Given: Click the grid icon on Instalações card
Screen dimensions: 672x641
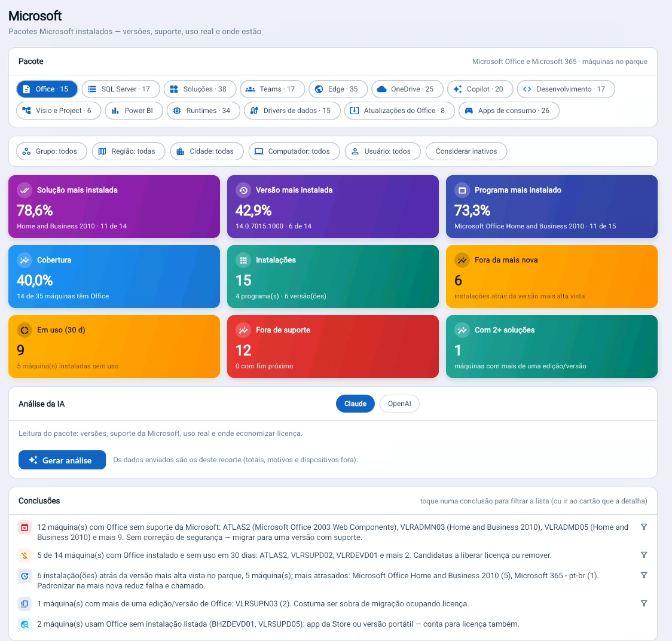Looking at the screenshot, I should [x=243, y=260].
